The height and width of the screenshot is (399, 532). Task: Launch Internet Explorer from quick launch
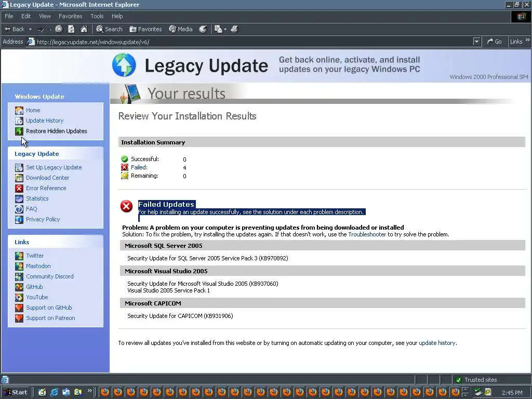coord(54,392)
